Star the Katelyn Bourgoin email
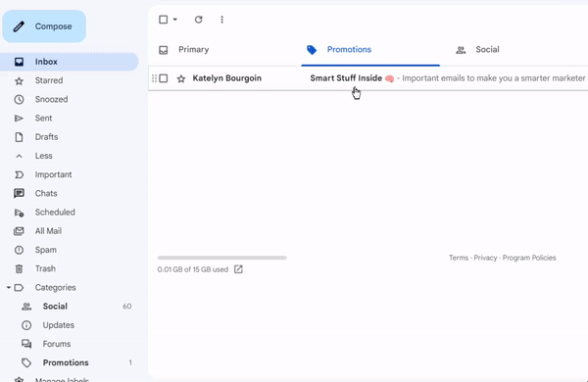 pyautogui.click(x=181, y=78)
